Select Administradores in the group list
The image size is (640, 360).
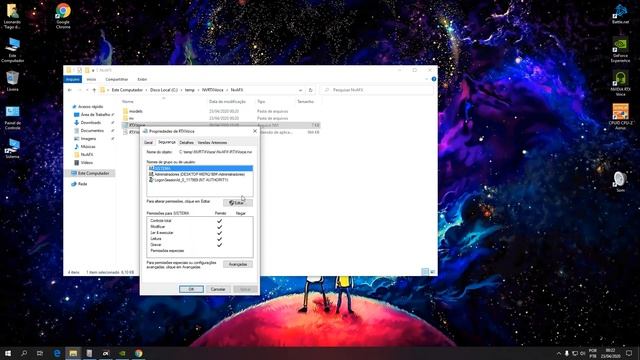pyautogui.click(x=200, y=174)
